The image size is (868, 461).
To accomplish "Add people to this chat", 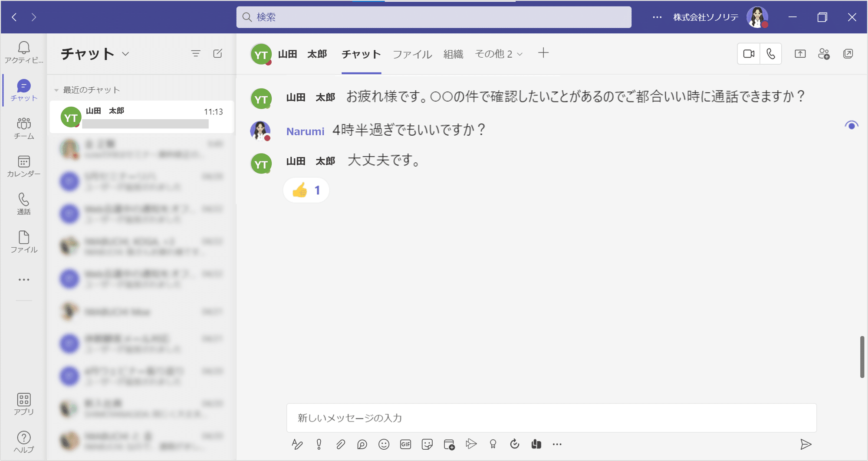I will 824,53.
